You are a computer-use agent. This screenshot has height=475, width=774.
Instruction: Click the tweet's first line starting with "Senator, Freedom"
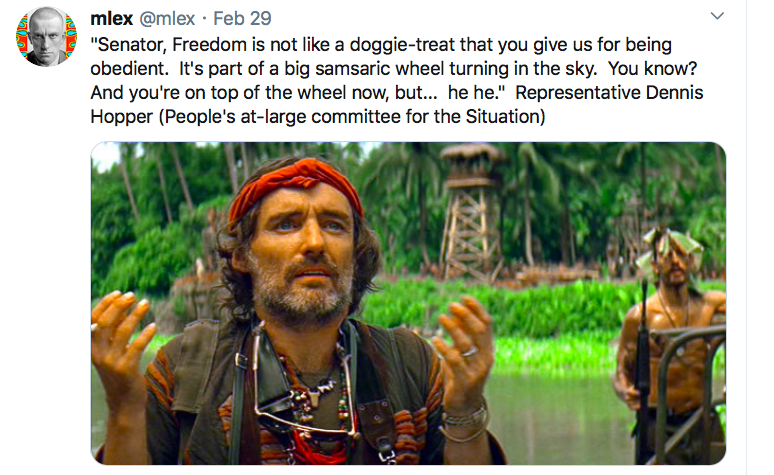click(x=381, y=44)
